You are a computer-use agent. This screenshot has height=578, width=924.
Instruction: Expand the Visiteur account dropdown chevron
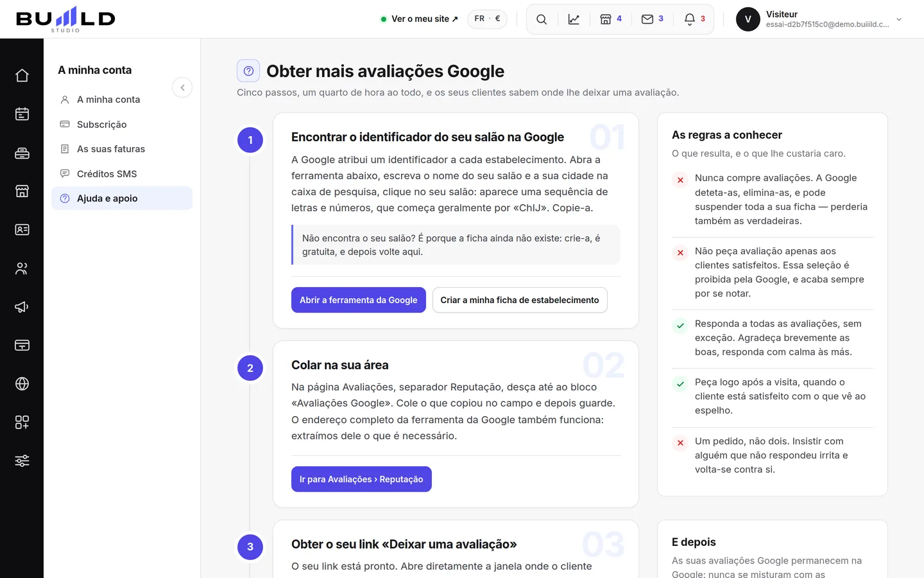[899, 19]
